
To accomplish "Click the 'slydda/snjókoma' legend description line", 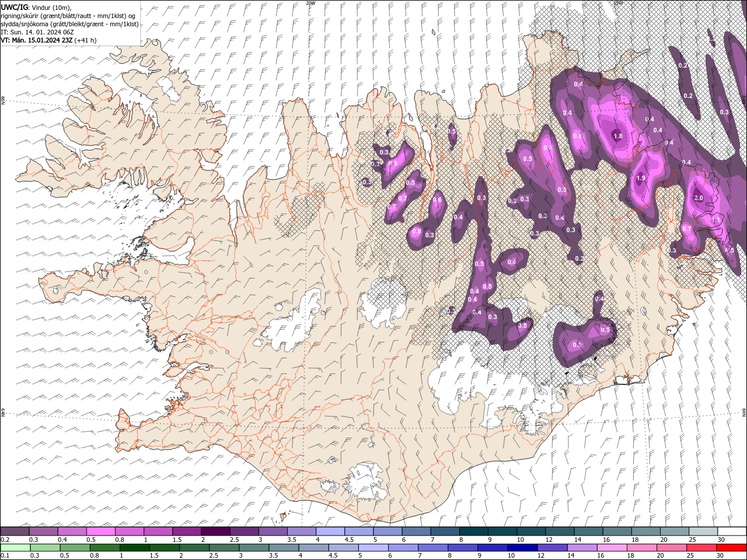I will click(x=69, y=24).
